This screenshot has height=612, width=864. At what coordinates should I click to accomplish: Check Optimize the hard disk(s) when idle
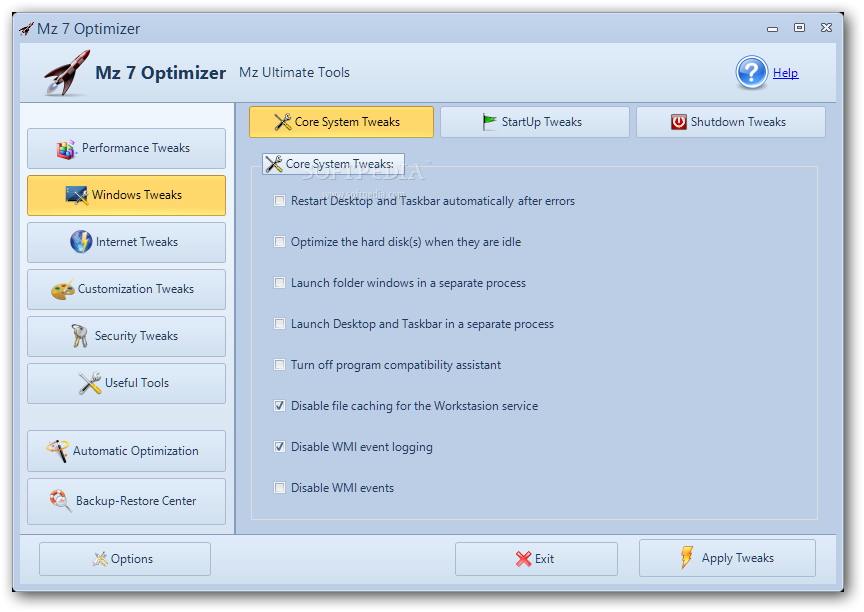[280, 242]
